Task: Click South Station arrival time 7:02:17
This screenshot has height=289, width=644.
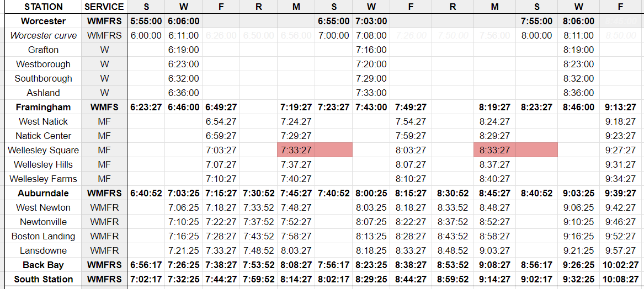Action: point(146,279)
